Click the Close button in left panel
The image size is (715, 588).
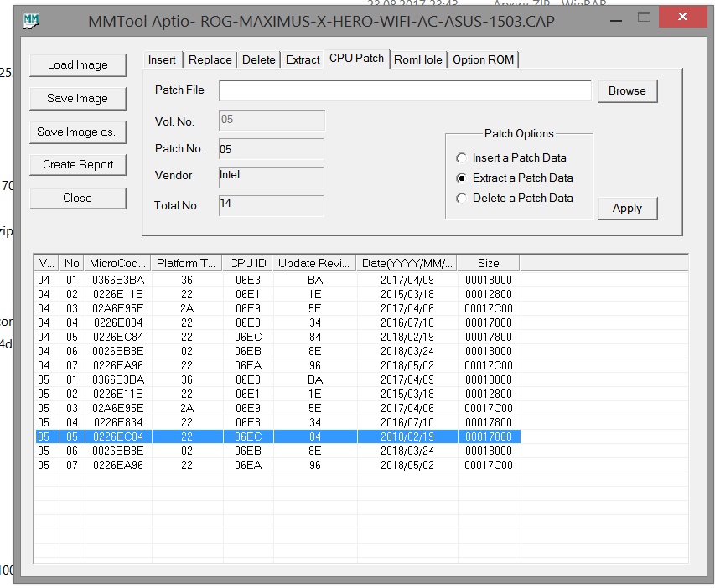(x=77, y=199)
